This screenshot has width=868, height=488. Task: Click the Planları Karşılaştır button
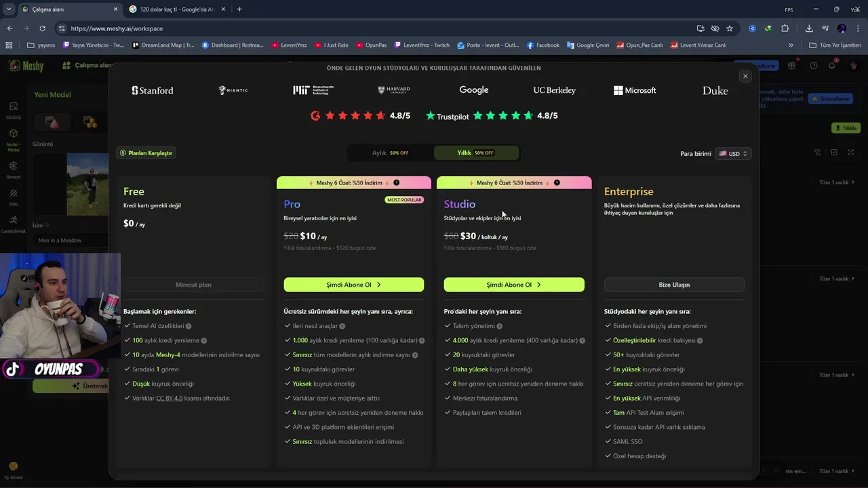[x=146, y=153]
